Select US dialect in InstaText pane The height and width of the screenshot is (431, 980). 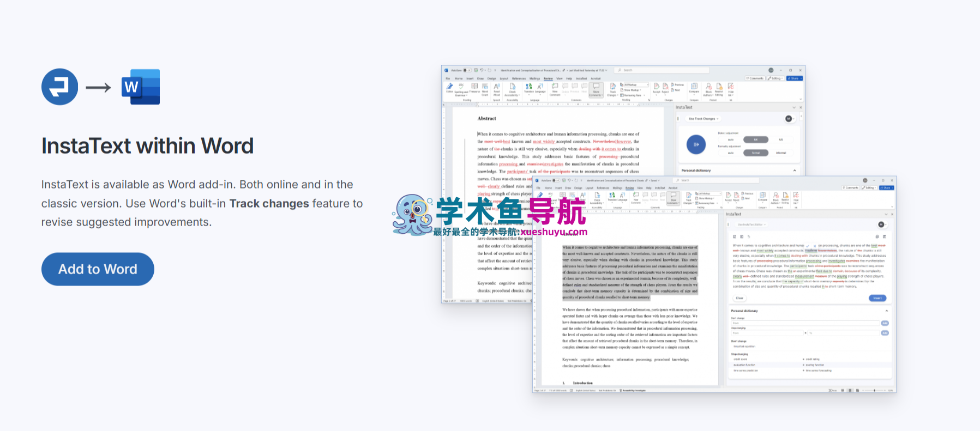pos(781,139)
